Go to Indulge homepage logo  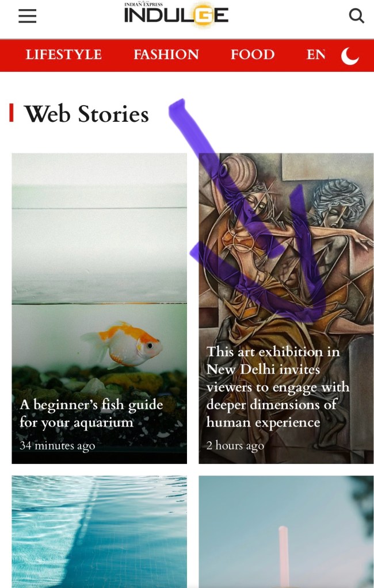point(176,14)
